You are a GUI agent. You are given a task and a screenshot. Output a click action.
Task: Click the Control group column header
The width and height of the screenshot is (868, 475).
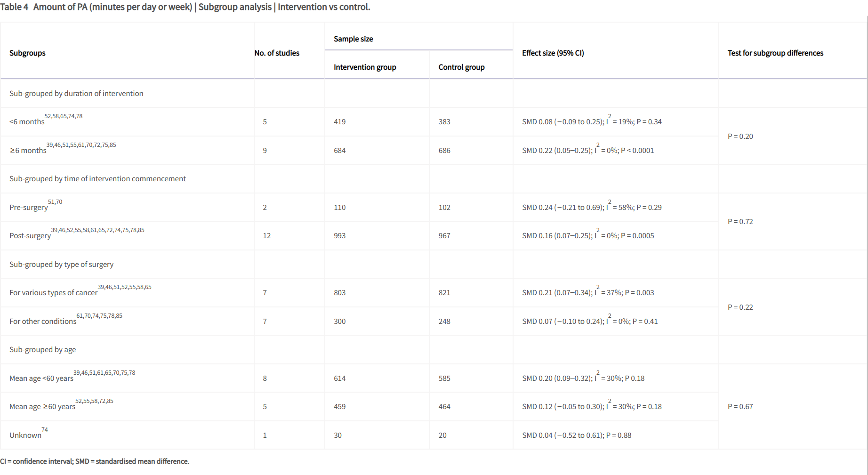461,67
